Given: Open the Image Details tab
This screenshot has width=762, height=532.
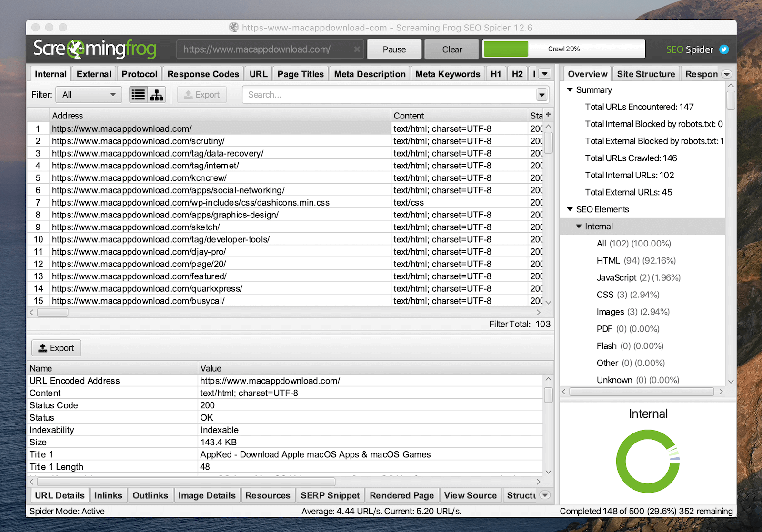Looking at the screenshot, I should [207, 495].
